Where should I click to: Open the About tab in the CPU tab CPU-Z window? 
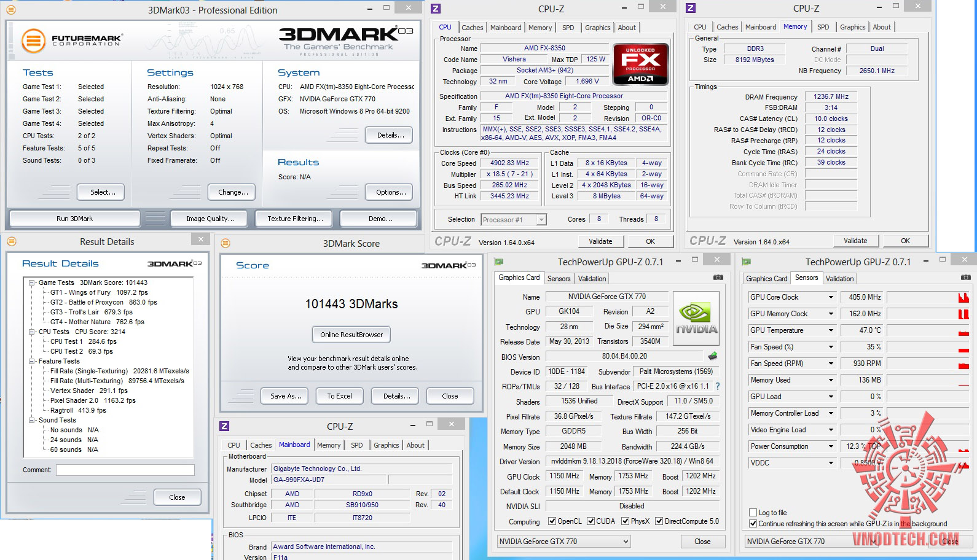pos(627,28)
